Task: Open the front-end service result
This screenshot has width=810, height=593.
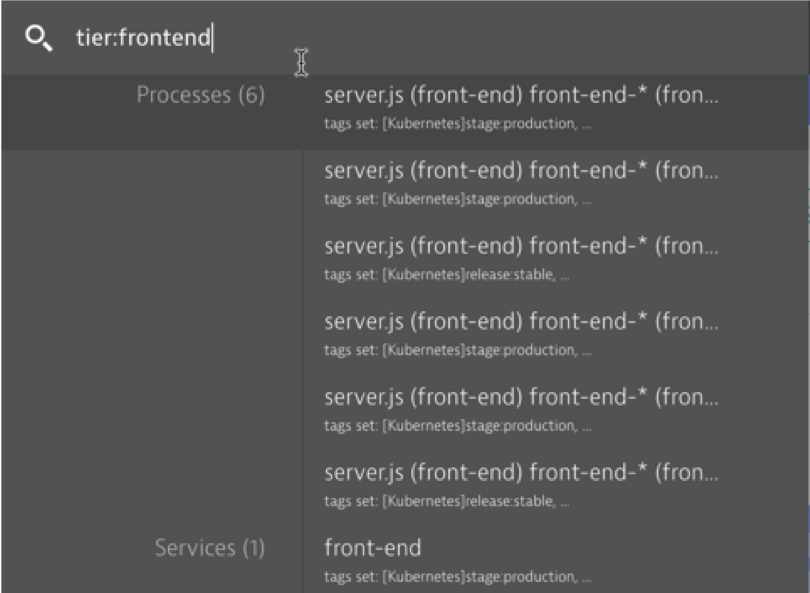Action: (372, 548)
